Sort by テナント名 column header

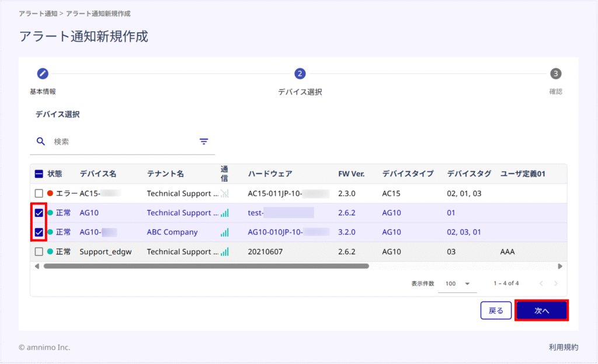[x=165, y=174]
